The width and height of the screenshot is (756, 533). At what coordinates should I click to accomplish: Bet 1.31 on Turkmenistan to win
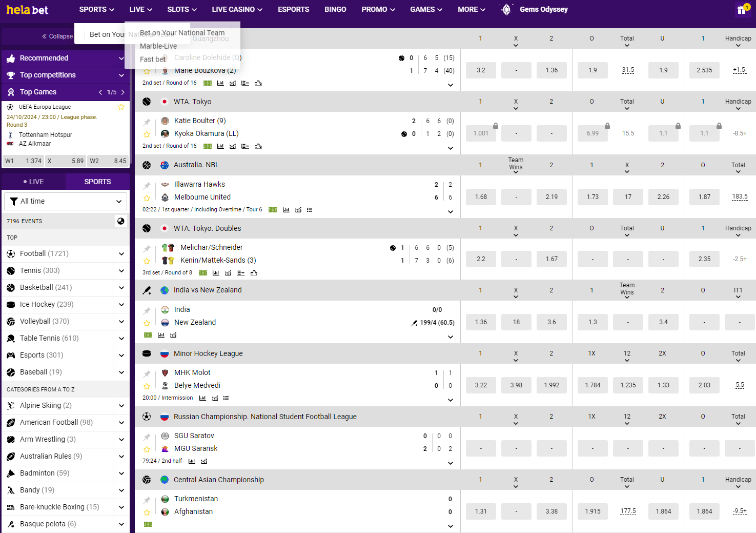point(481,511)
